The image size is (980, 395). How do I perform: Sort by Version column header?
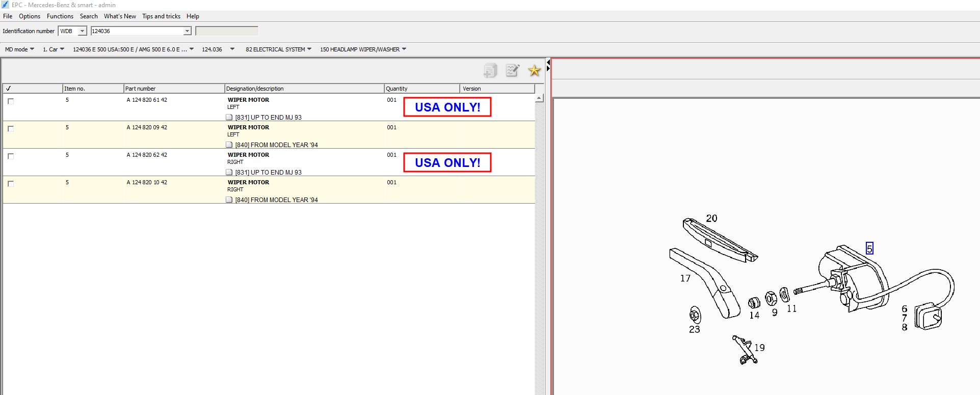coord(497,89)
